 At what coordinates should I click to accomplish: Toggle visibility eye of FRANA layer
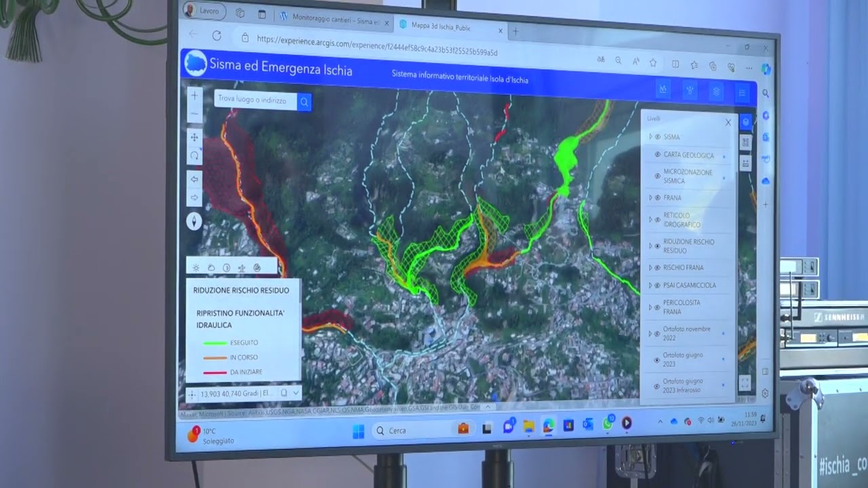click(x=658, y=198)
